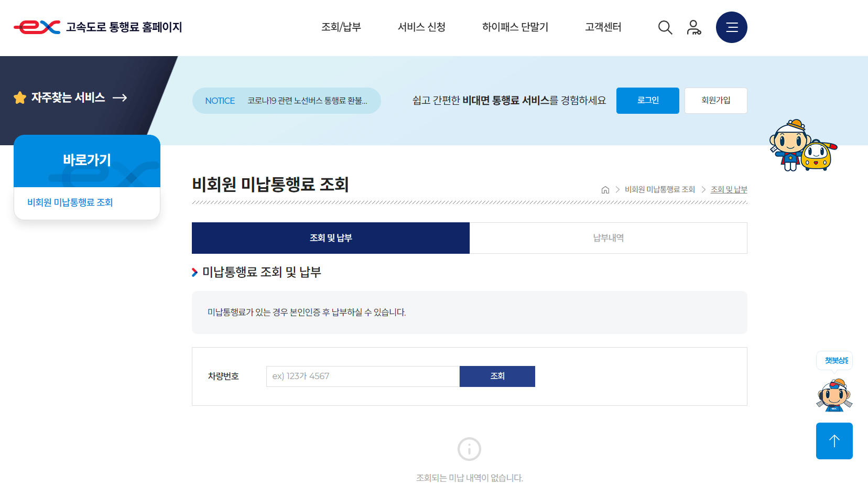Click the home icon in the breadcrumb
The width and height of the screenshot is (868, 485).
click(604, 189)
